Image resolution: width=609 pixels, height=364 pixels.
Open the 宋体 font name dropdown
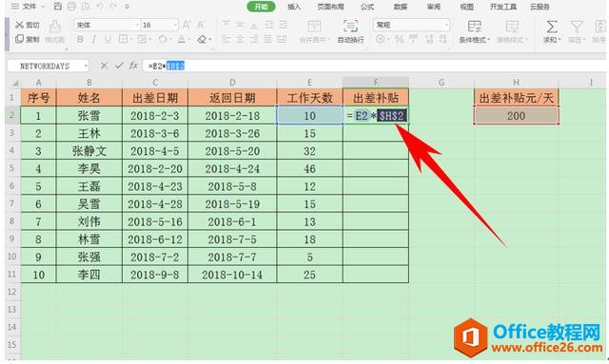(137, 26)
